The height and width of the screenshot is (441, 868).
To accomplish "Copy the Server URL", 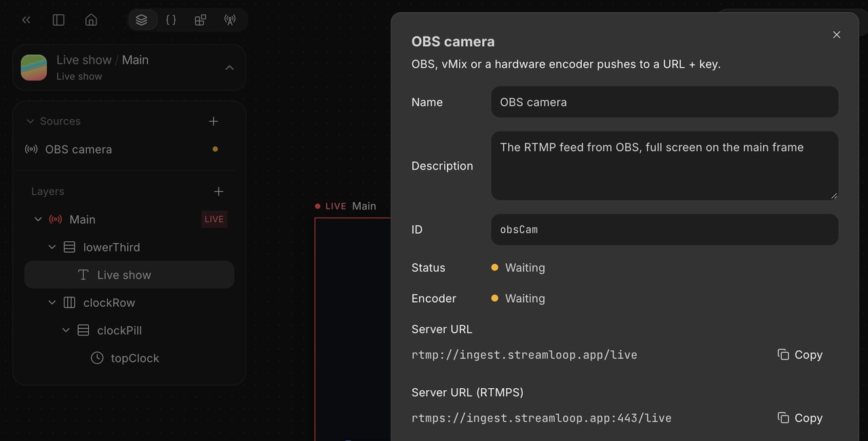I will (x=800, y=355).
